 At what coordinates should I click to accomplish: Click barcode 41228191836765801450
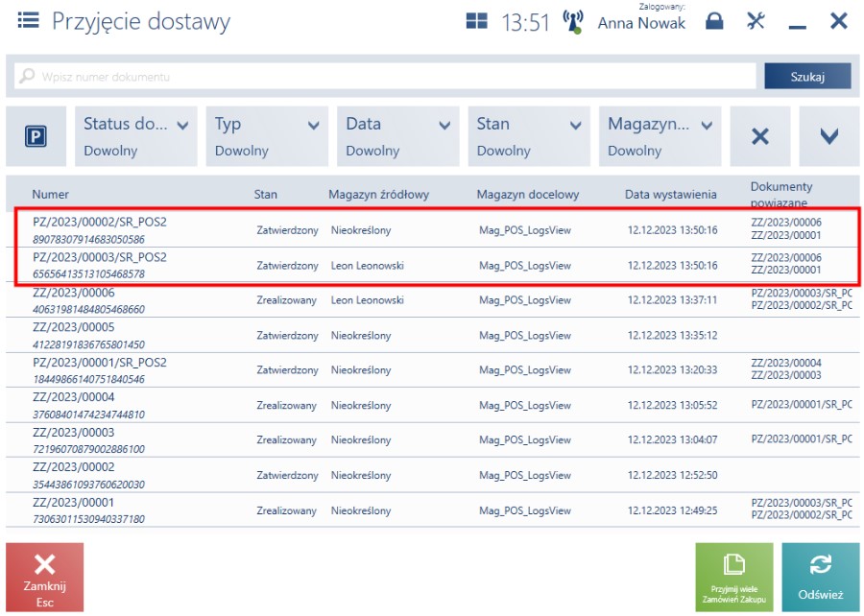[x=88, y=344]
